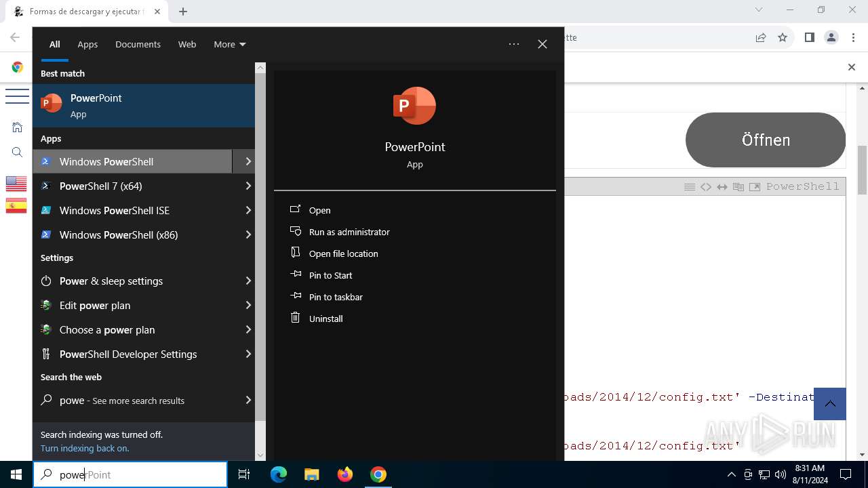Open Task View from taskbar

click(244, 474)
